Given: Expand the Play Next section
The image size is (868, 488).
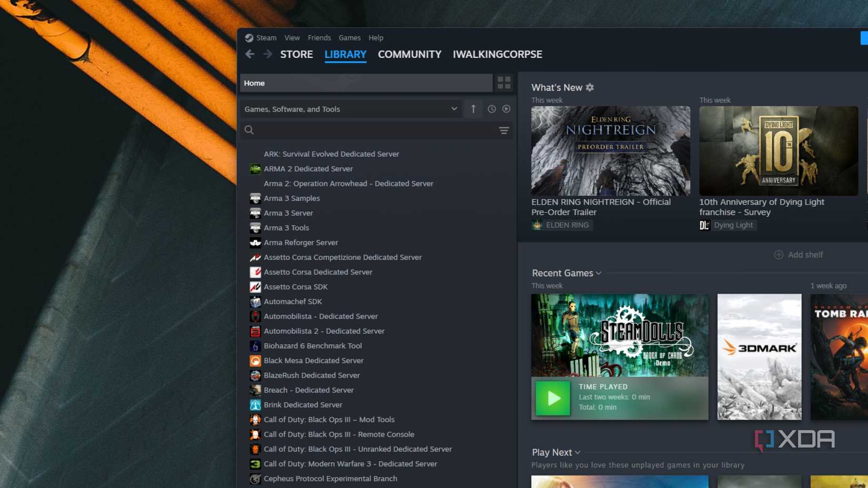Looking at the screenshot, I should (x=577, y=452).
